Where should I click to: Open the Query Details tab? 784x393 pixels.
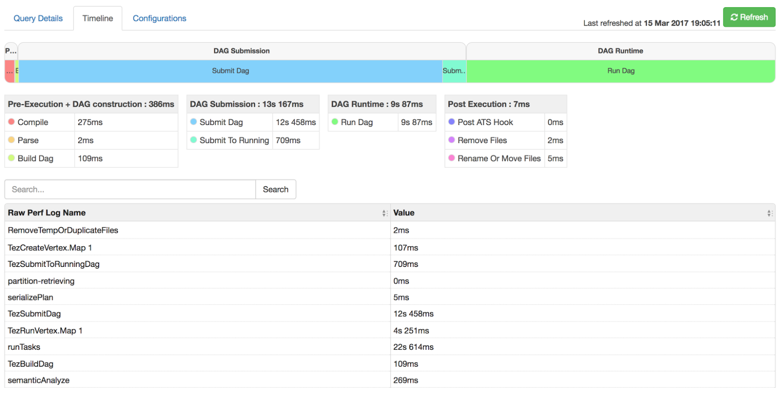tap(38, 18)
